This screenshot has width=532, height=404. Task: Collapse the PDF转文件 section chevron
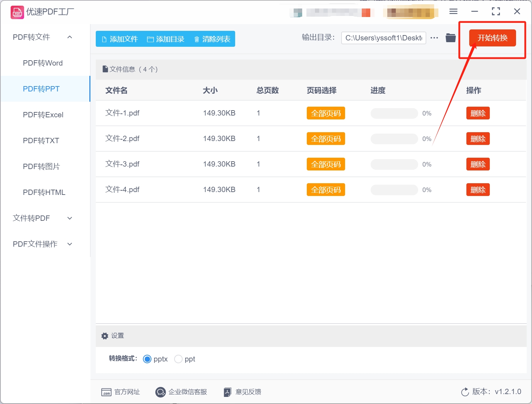click(x=70, y=37)
